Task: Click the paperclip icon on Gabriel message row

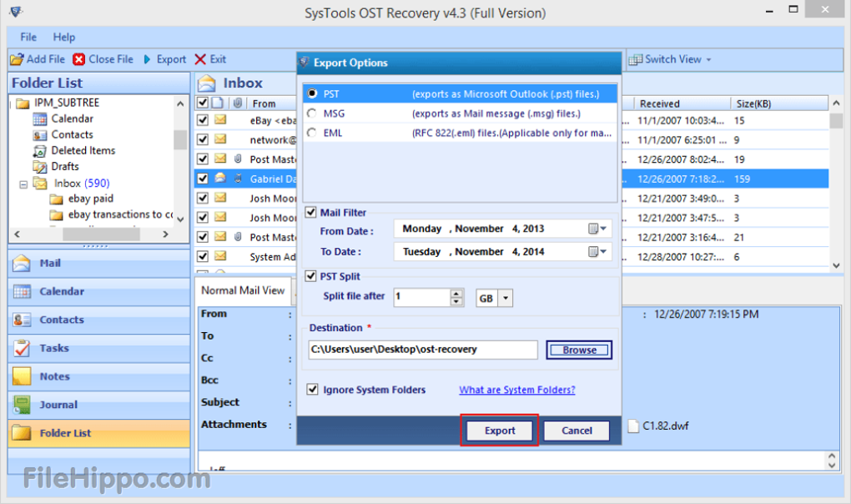Action: [238, 179]
